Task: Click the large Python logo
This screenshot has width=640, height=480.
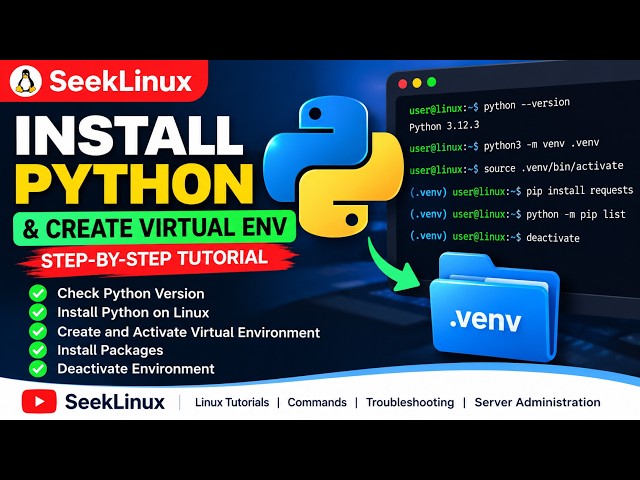Action: (x=333, y=167)
